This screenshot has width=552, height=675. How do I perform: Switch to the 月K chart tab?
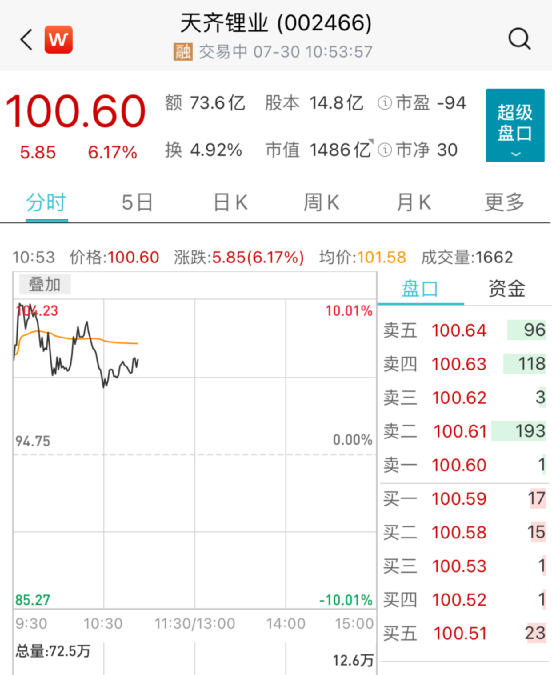(x=413, y=202)
